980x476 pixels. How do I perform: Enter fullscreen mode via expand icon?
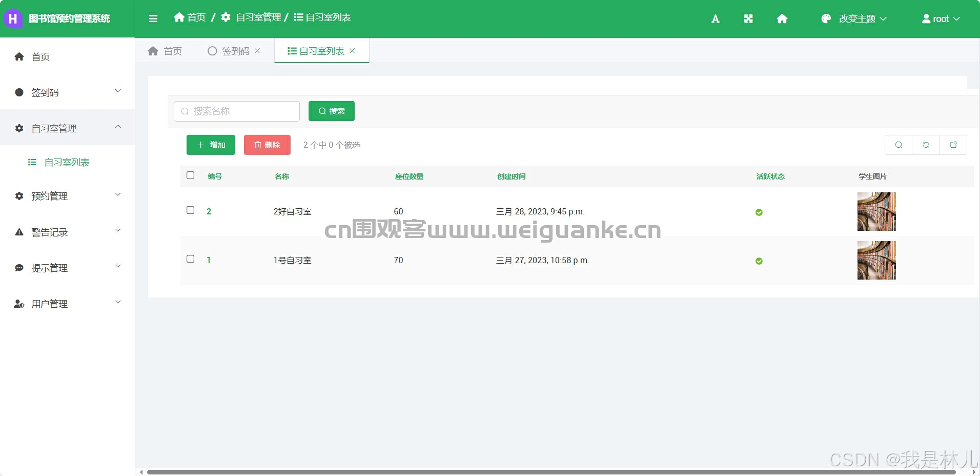click(x=748, y=18)
